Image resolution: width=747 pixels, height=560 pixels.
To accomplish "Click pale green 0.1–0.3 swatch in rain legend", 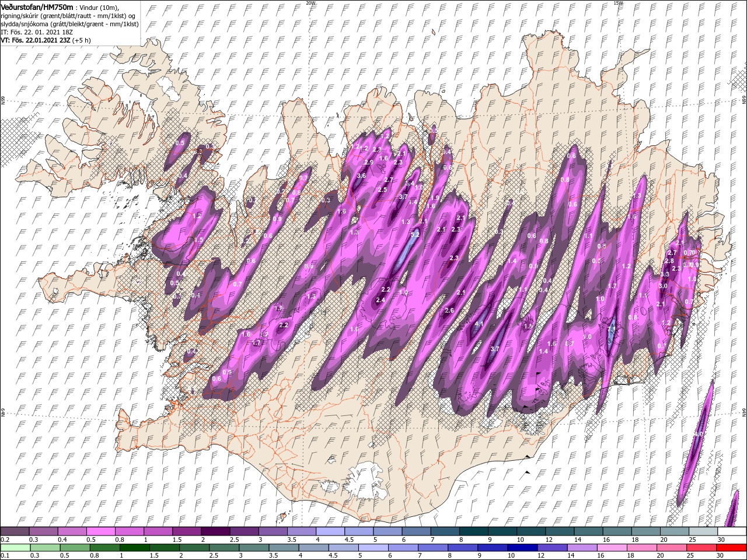I will pyautogui.click(x=15, y=548).
